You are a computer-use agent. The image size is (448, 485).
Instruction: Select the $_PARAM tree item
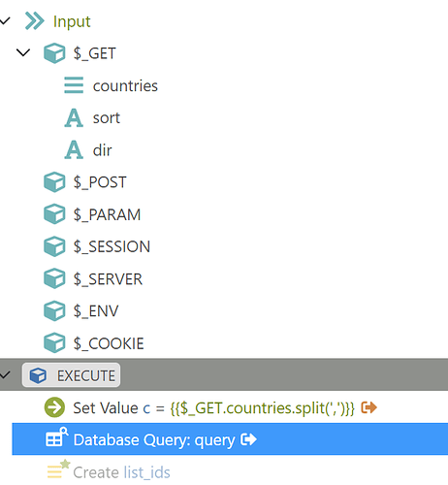(92, 214)
